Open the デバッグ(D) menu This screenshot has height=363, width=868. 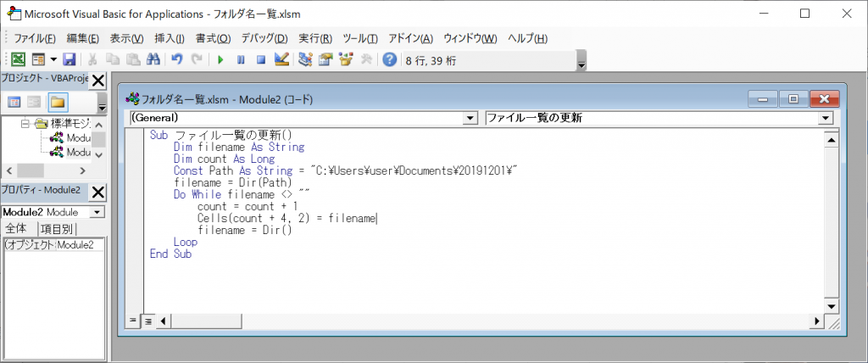click(264, 39)
